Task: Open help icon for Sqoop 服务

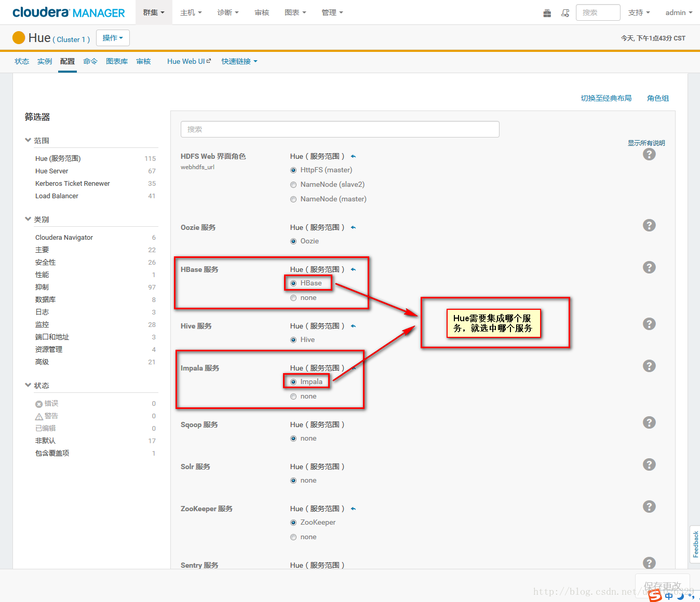Action: (649, 422)
